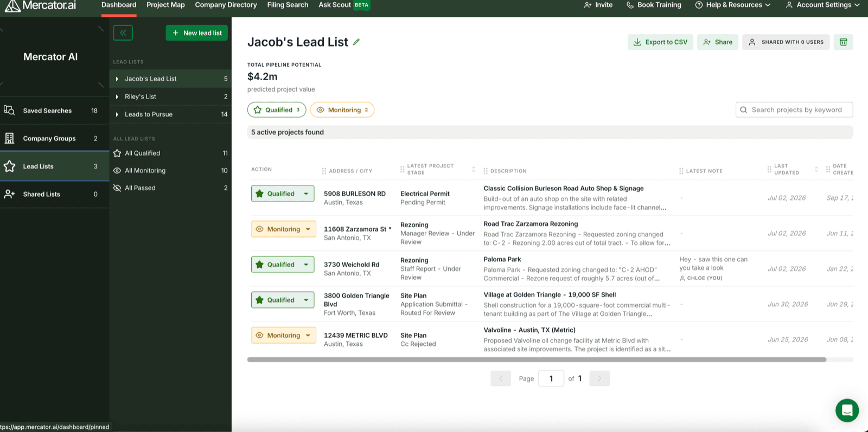This screenshot has height=432, width=868.
Task: Open the Help & Resources menu
Action: (733, 5)
